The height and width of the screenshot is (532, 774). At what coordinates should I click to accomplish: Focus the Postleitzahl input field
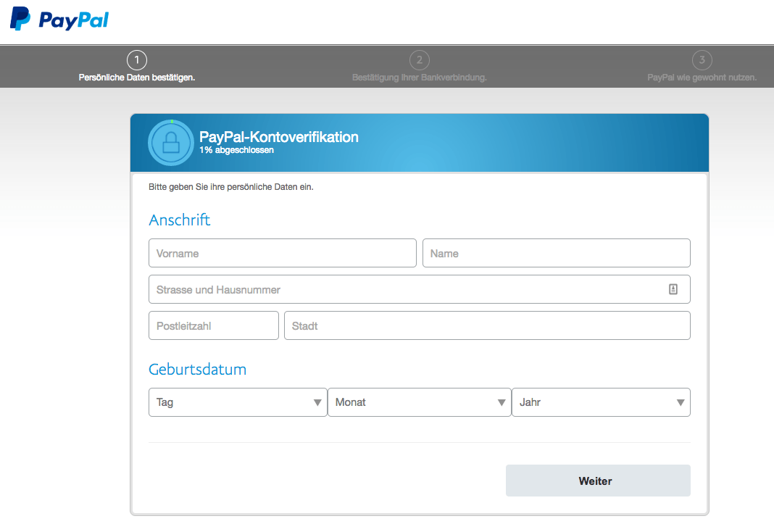click(x=214, y=325)
